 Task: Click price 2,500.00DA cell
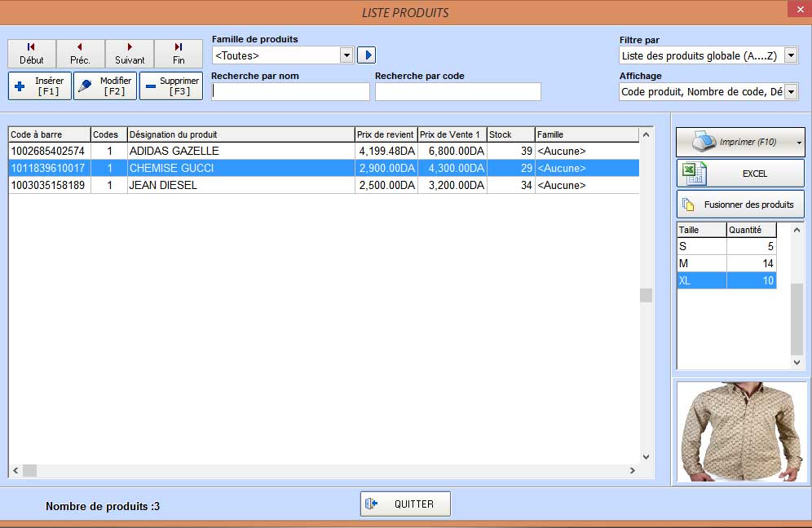[x=386, y=185]
